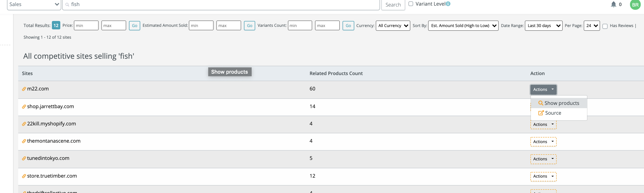The width and height of the screenshot is (644, 193).
Task: Click Variants Count min field
Action: coord(300,26)
